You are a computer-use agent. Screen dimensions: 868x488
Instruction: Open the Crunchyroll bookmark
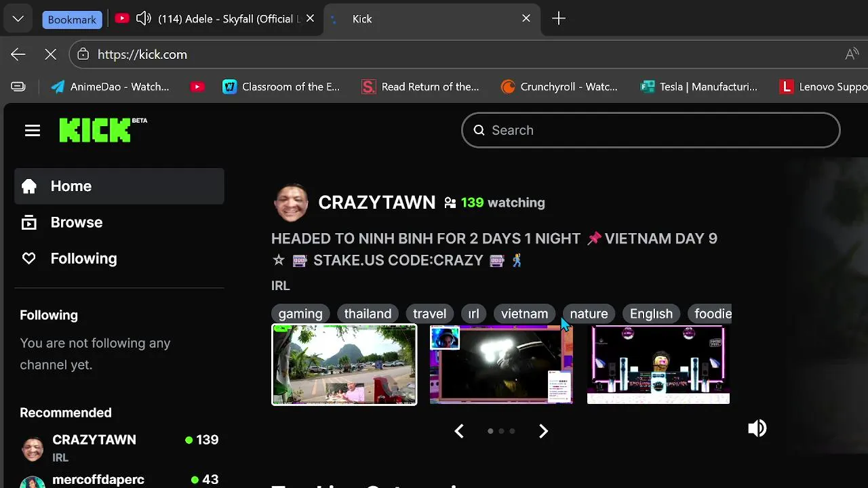click(x=559, y=87)
